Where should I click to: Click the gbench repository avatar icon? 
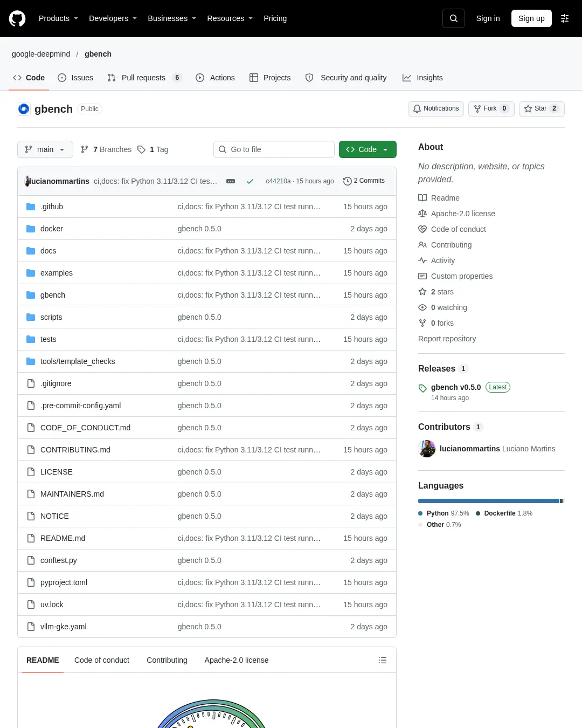click(x=24, y=109)
